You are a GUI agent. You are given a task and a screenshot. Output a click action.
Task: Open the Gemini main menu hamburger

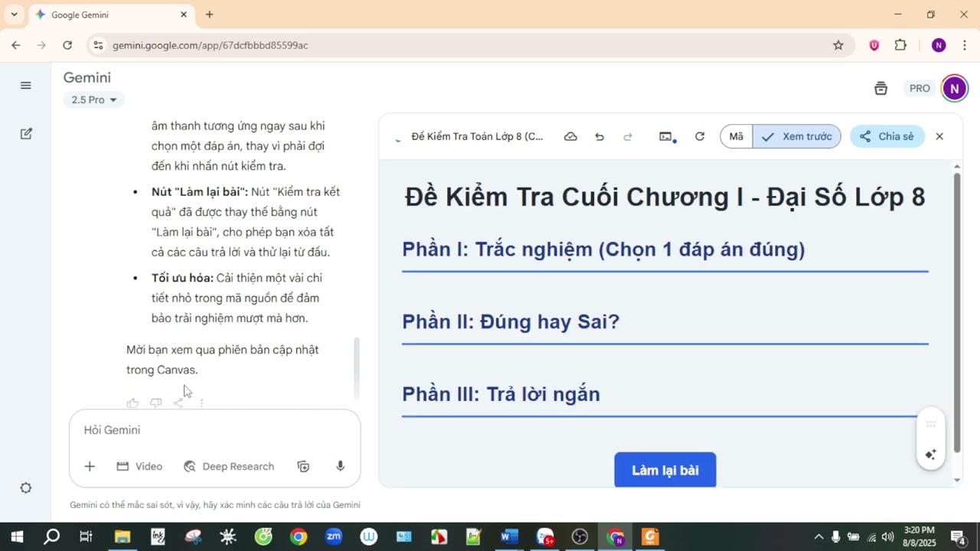point(26,86)
